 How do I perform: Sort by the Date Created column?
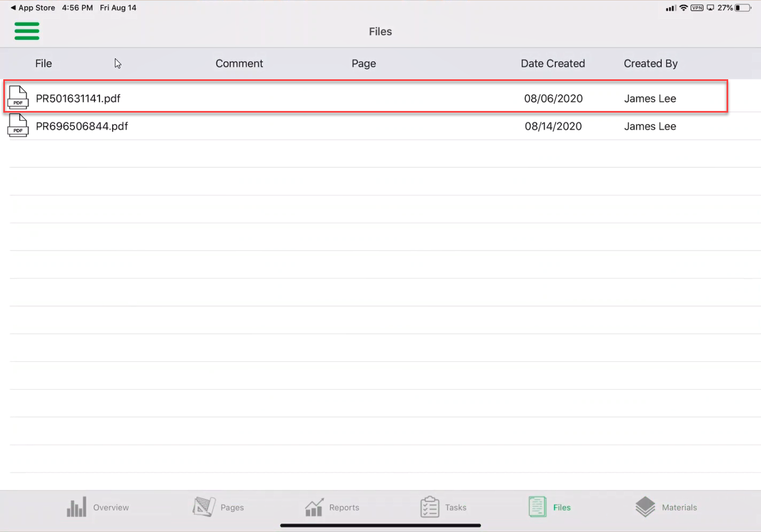pos(553,63)
